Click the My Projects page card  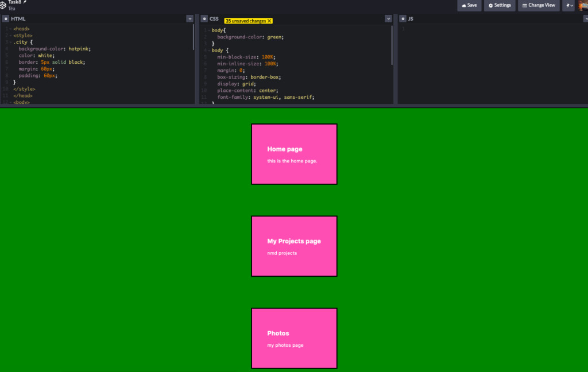(294, 246)
